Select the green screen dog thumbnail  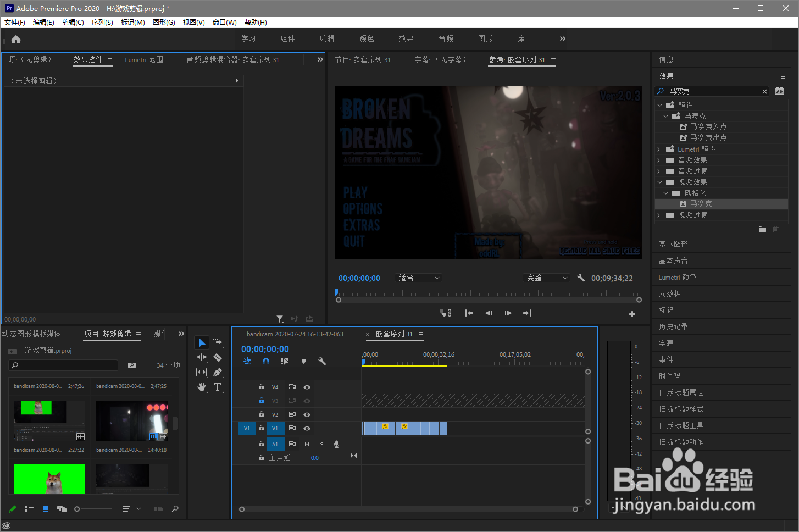click(x=49, y=479)
